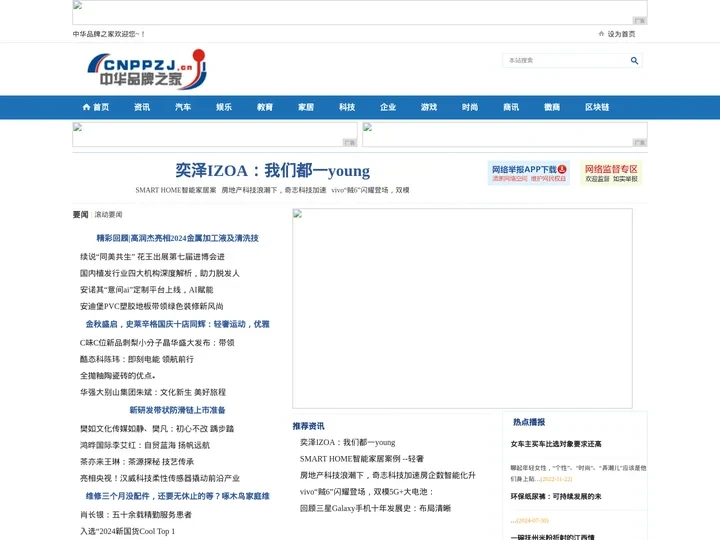Open article 华强大别山集团朱斌：文化新生 美好旅程
720x540 pixels.
point(153,392)
